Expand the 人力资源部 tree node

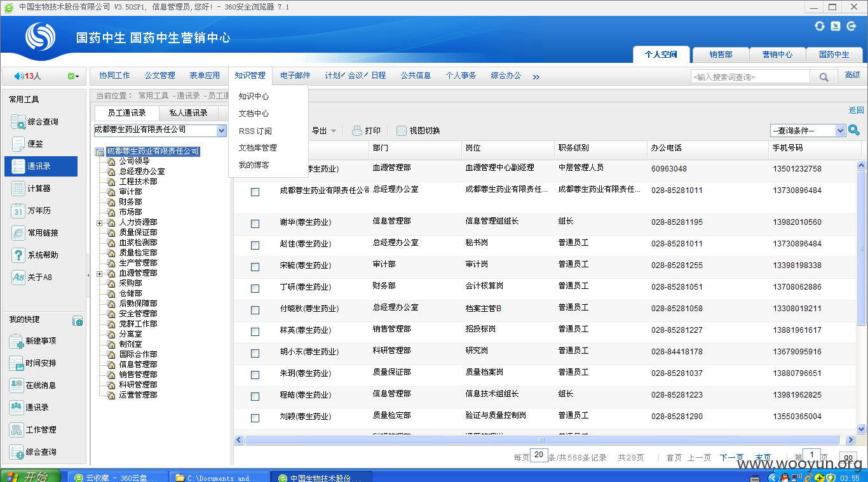[99, 223]
